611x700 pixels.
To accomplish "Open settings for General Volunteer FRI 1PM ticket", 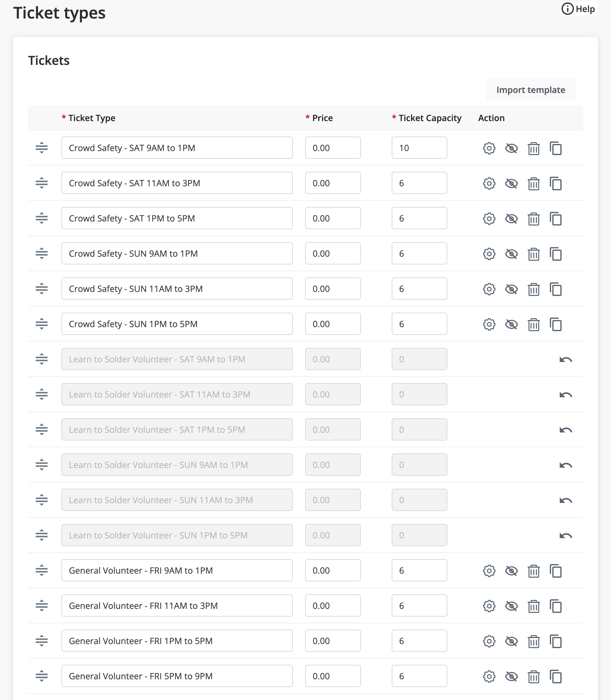I will click(x=489, y=641).
